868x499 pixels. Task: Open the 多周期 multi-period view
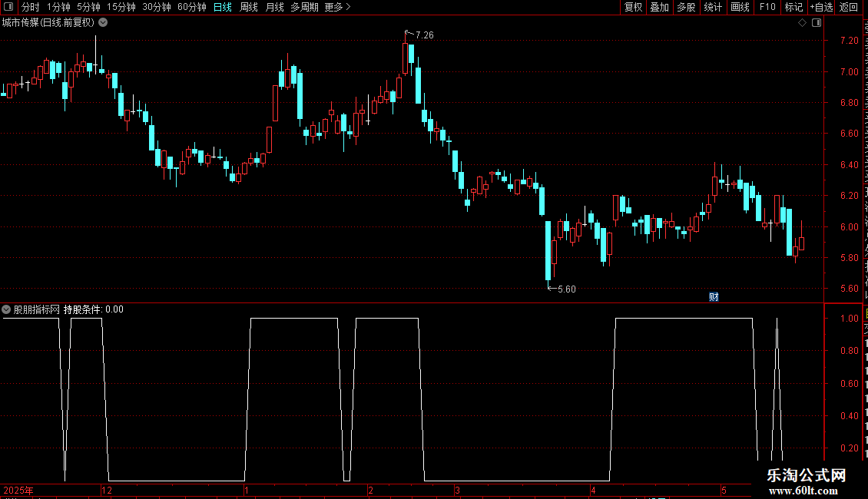[x=304, y=7]
